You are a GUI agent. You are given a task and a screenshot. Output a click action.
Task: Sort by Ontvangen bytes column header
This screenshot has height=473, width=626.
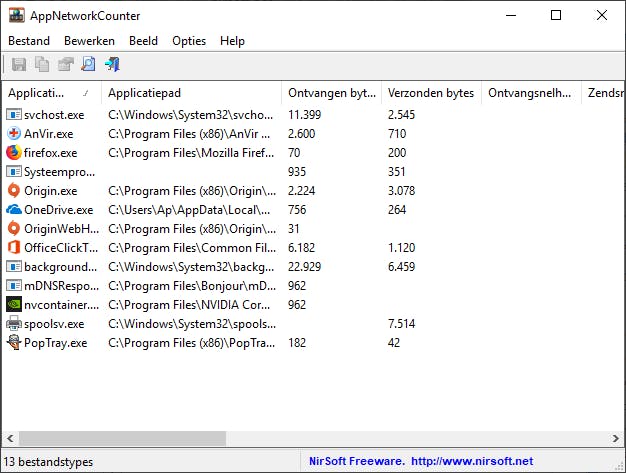(x=331, y=93)
